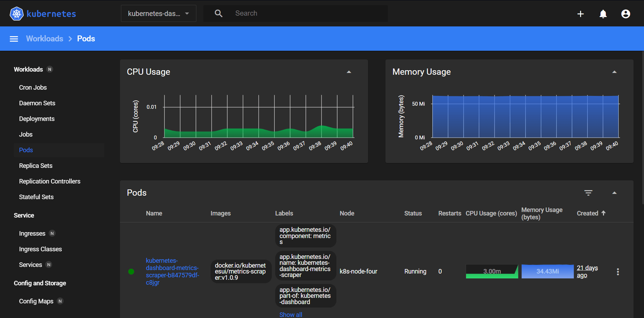Click the Labels column header
This screenshot has height=318, width=644.
(284, 213)
